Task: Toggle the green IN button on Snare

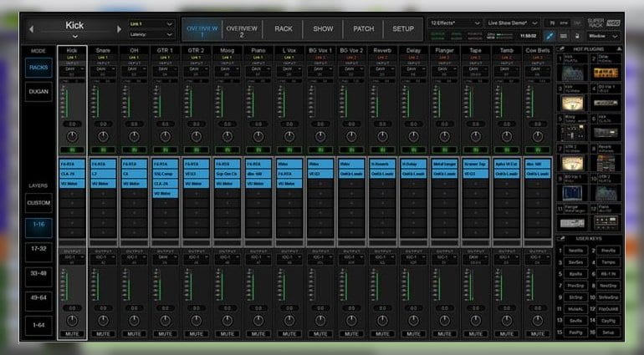Action: (x=103, y=150)
